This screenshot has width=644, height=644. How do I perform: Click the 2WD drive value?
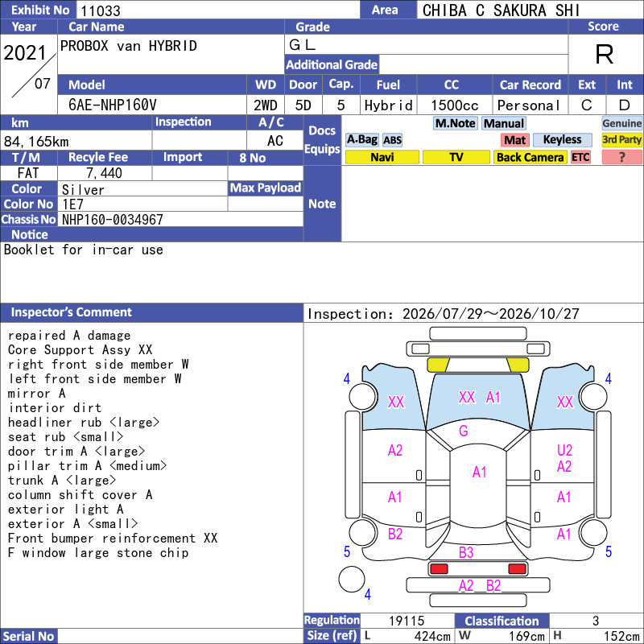266,105
